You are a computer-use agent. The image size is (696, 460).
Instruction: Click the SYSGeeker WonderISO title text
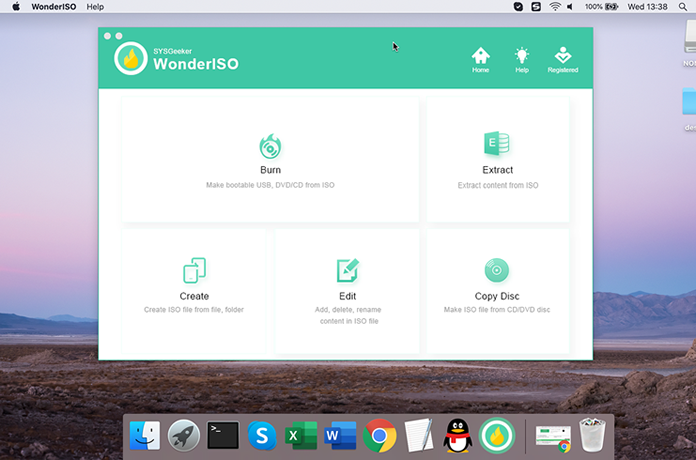click(196, 59)
